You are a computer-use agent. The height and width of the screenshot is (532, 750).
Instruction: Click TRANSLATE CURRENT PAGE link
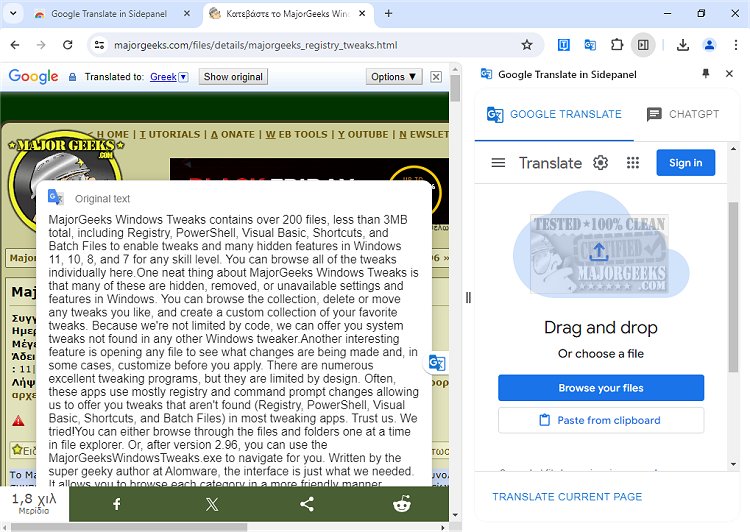567,497
